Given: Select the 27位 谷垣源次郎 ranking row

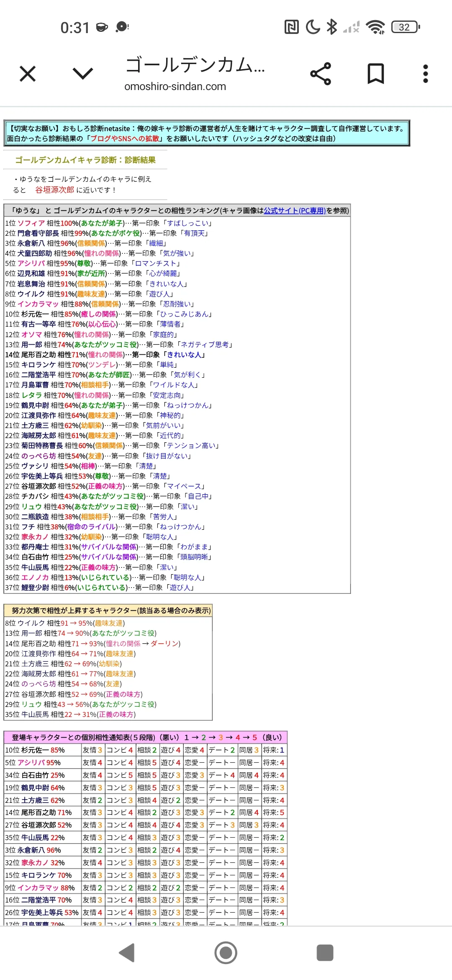Looking at the screenshot, I should (177, 486).
